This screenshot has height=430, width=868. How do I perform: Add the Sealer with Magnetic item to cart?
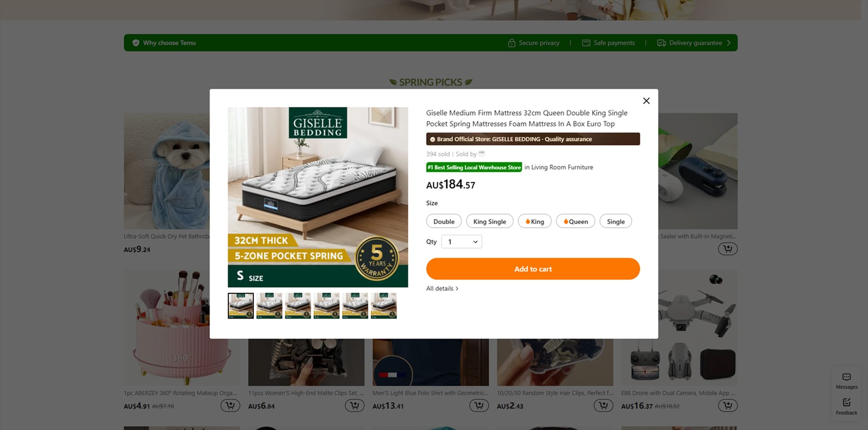coord(727,249)
